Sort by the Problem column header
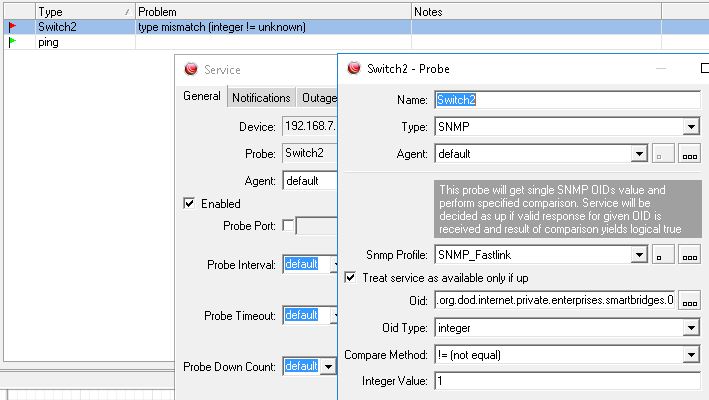Viewport: 709px width, 400px height. [273, 12]
